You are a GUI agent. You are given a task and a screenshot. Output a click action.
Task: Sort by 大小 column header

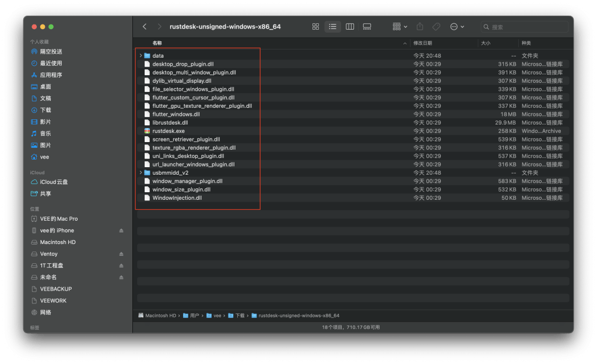[x=486, y=44]
